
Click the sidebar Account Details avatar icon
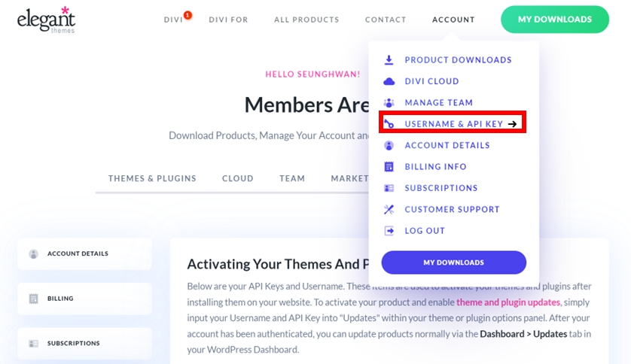33,254
